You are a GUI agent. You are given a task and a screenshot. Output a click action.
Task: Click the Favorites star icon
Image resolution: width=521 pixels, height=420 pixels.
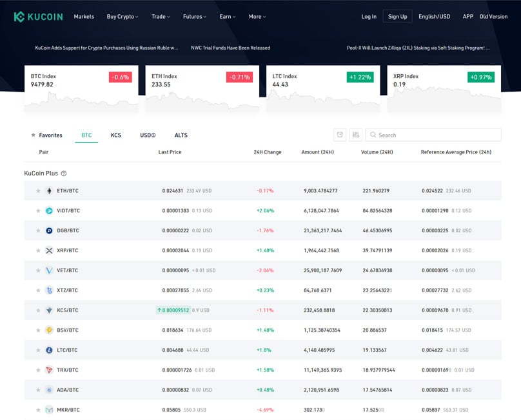[33, 135]
